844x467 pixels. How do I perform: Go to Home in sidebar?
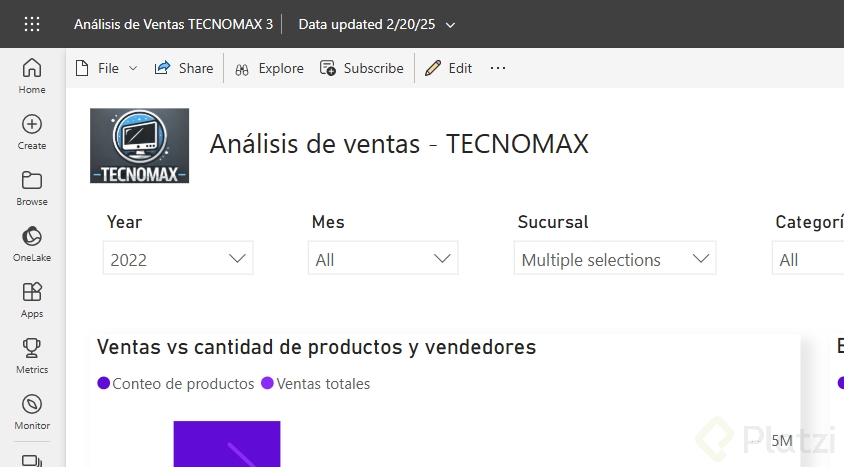click(32, 75)
